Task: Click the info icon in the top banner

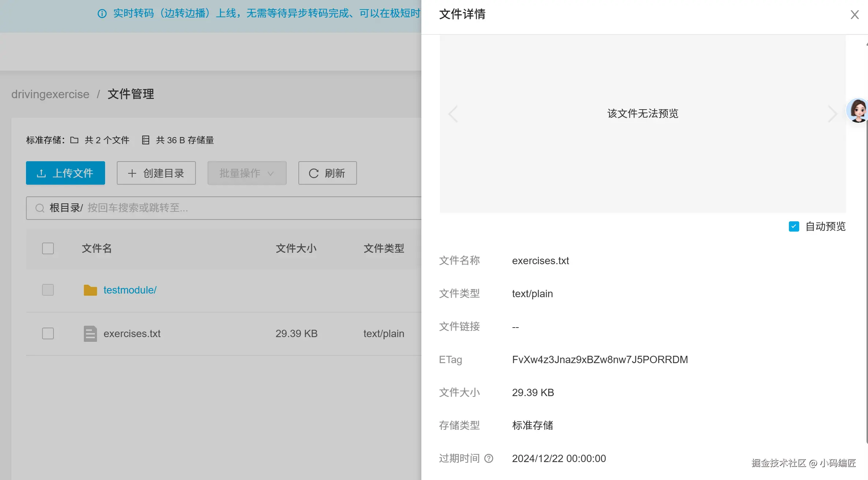Action: [102, 14]
